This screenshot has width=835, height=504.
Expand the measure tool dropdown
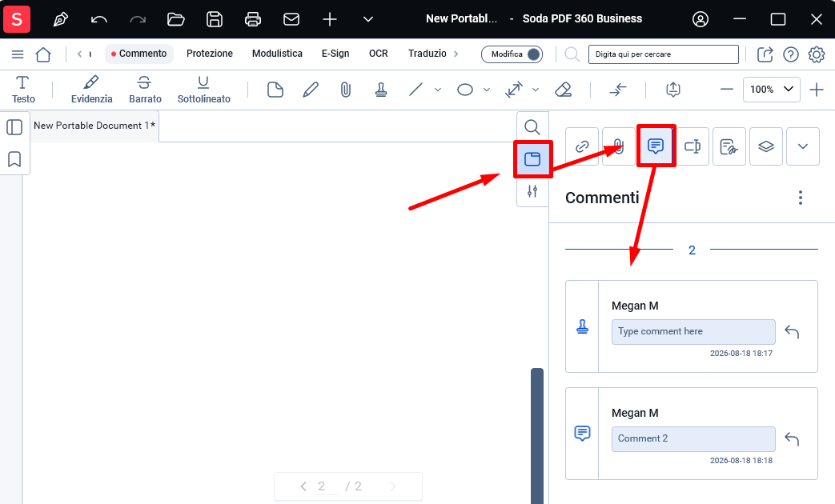[x=536, y=90]
